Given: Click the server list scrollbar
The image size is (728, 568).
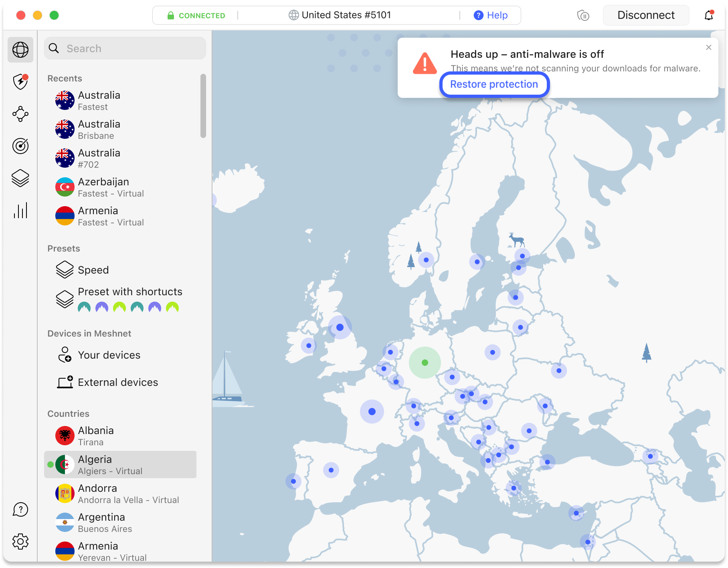Looking at the screenshot, I should [203, 106].
